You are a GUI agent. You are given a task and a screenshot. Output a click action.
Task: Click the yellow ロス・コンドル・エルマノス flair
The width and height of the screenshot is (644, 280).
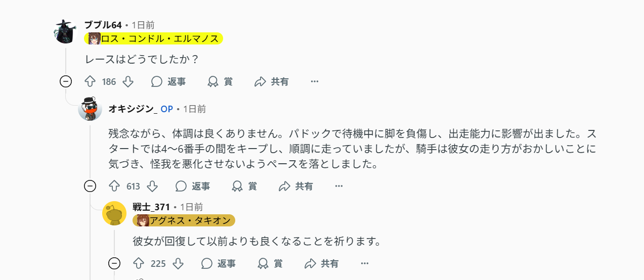tap(154, 38)
